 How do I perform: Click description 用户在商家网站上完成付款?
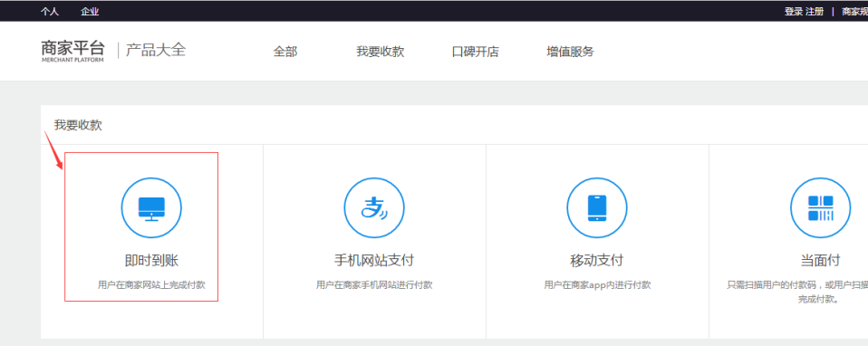point(151,285)
